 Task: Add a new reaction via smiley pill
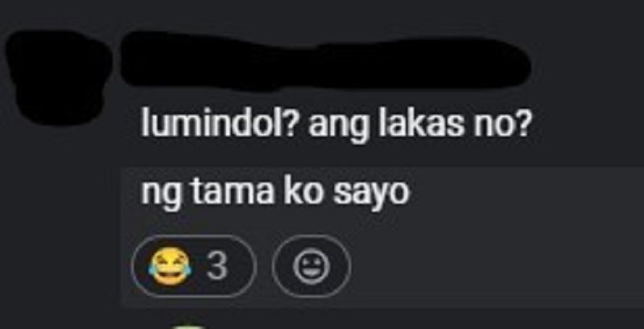pos(312,266)
